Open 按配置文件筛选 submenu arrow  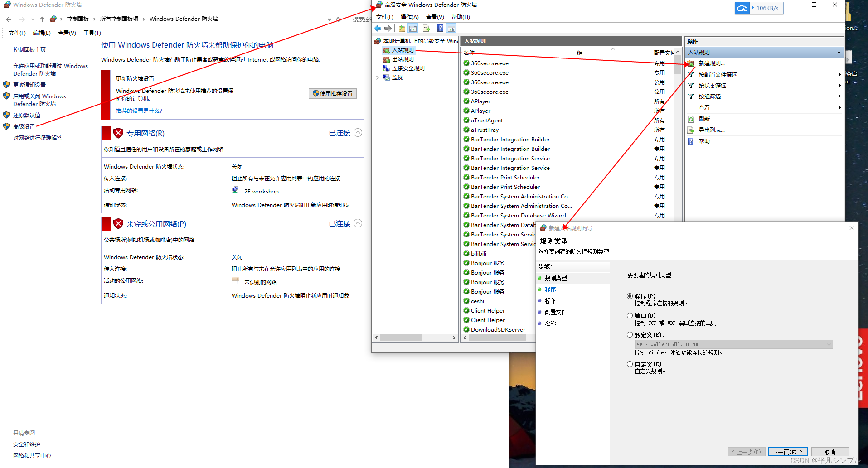tap(839, 75)
